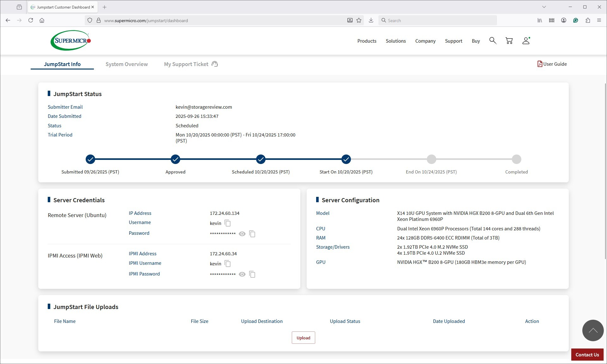The height and width of the screenshot is (364, 607).
Task: Click the scroll-to-top arrow button
Action: [x=593, y=331]
